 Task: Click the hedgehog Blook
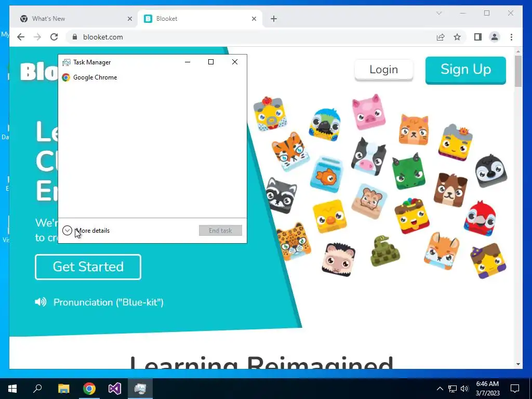pos(338,260)
